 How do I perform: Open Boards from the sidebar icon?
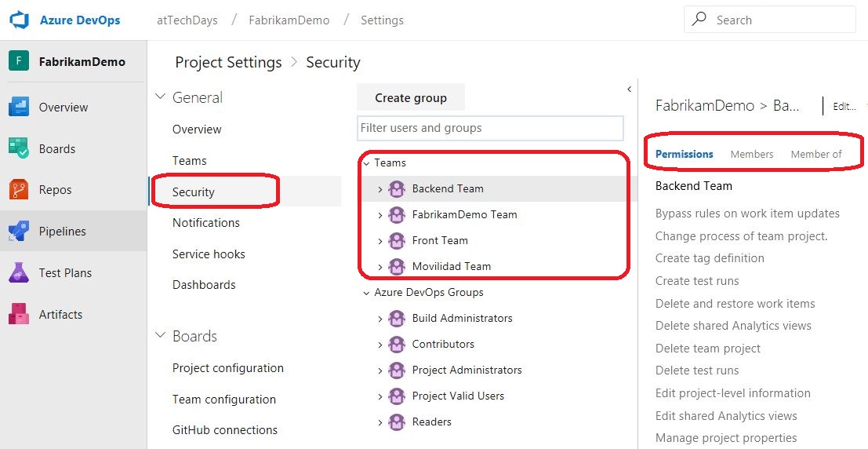(x=19, y=148)
